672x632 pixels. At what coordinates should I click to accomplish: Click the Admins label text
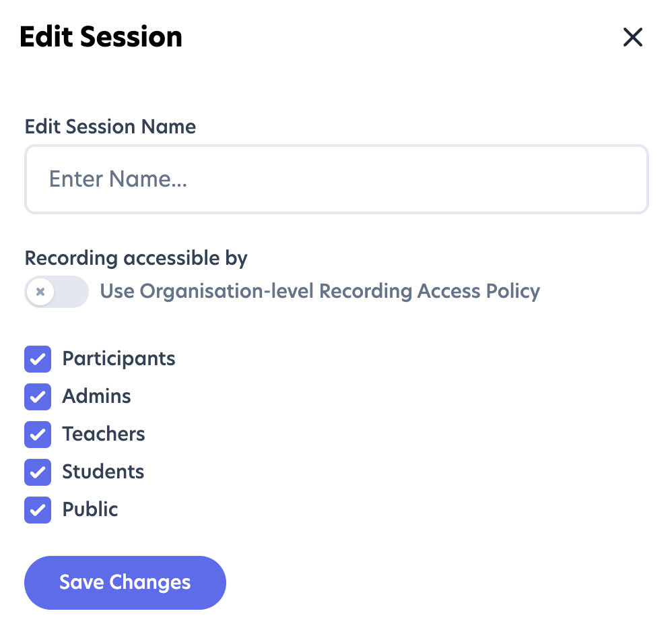pos(96,396)
